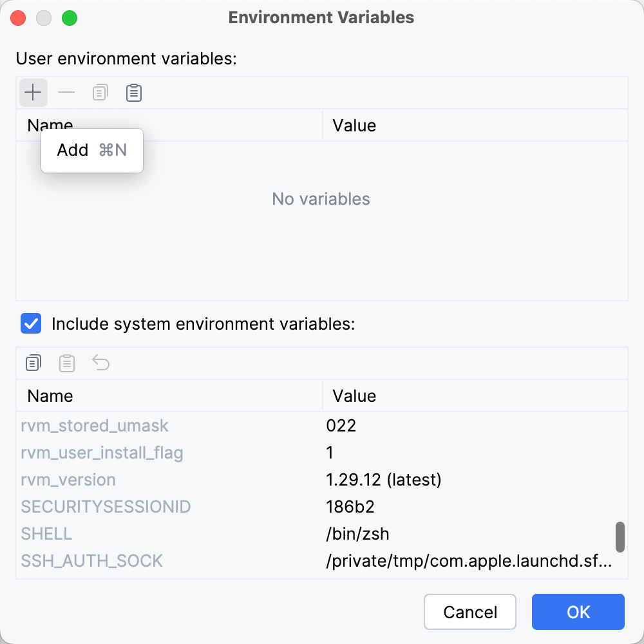Click the Value column header
This screenshot has width=644, height=644.
click(354, 395)
